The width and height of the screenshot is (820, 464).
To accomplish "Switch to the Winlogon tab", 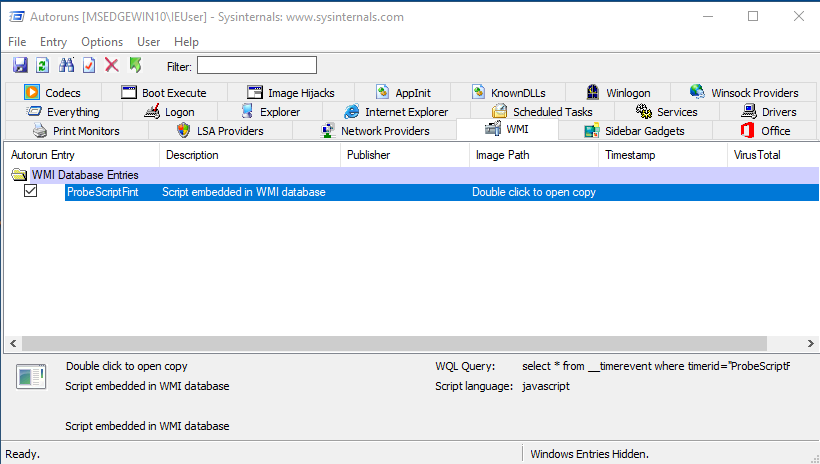I will 618,93.
